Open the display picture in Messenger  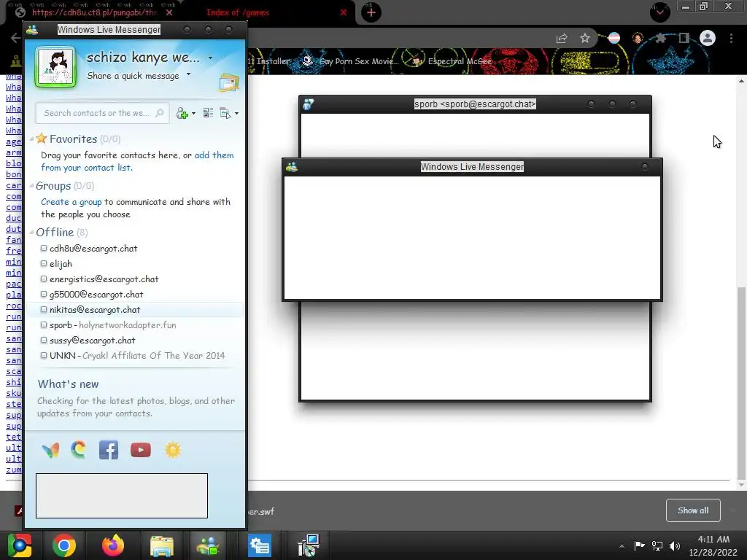[x=55, y=67]
